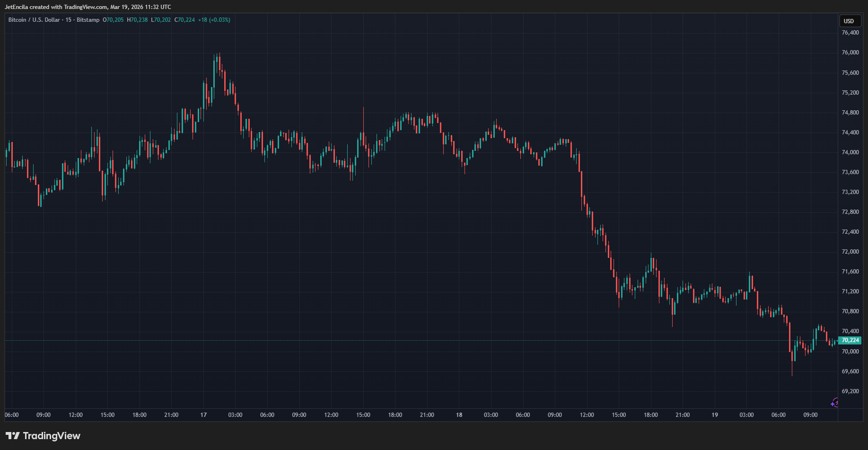Open the USD currency selector

click(849, 21)
